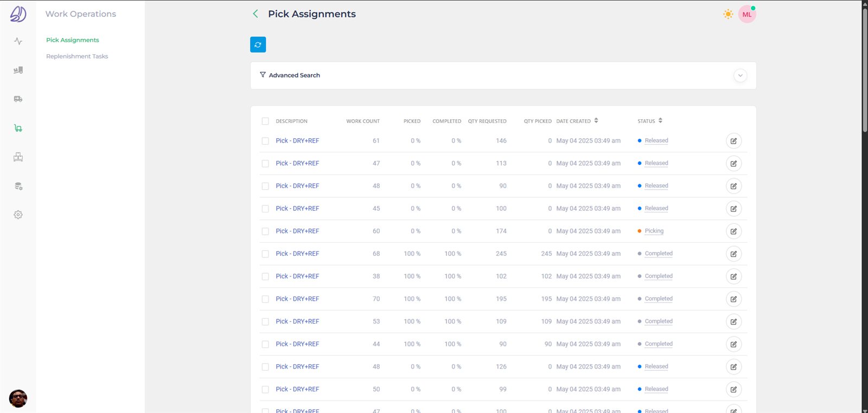Click the Picking status link
The image size is (868, 413).
654,231
